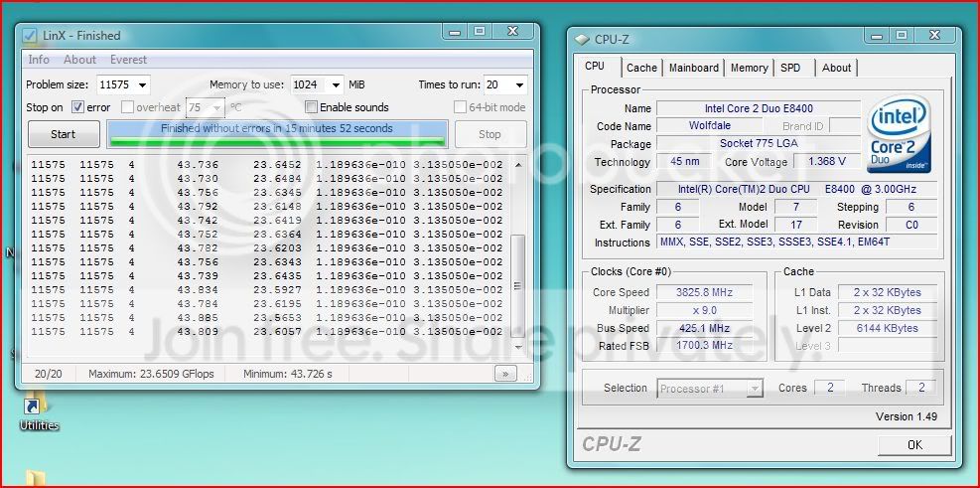Click the Instructions field listing MMX, SSE
The width and height of the screenshot is (980, 488).
(x=797, y=243)
